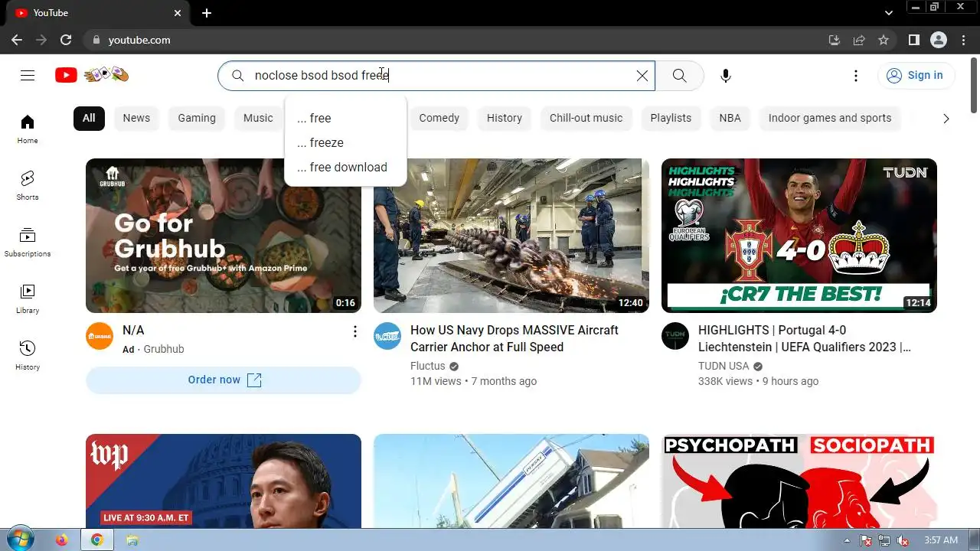Click the install/download icon in address bar

click(x=835, y=40)
